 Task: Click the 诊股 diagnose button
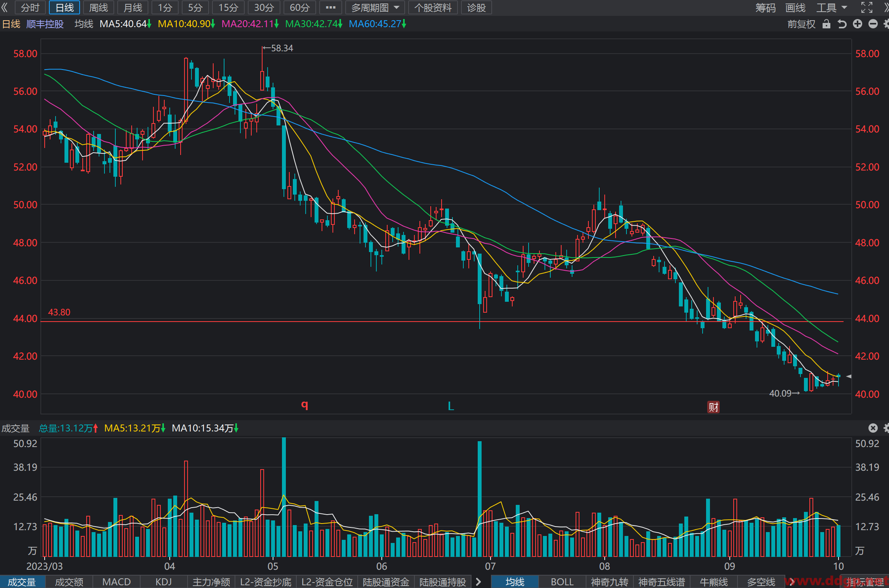click(477, 7)
